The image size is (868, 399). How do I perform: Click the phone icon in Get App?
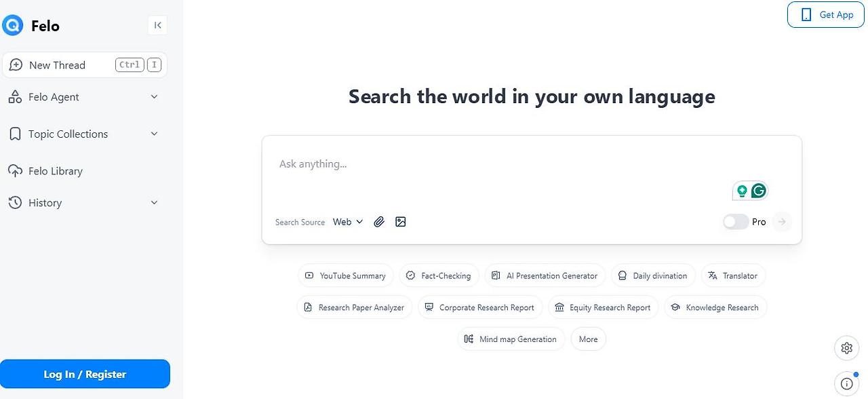pyautogui.click(x=806, y=15)
